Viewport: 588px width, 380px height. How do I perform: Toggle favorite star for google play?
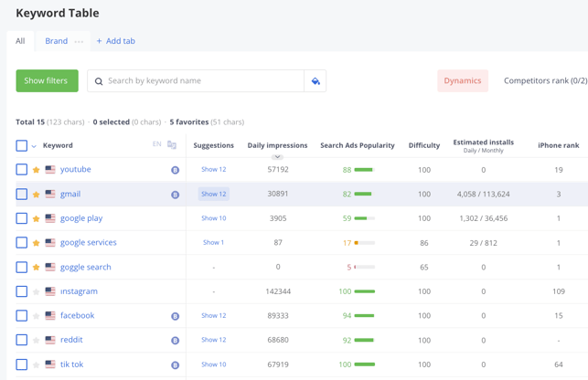click(36, 218)
